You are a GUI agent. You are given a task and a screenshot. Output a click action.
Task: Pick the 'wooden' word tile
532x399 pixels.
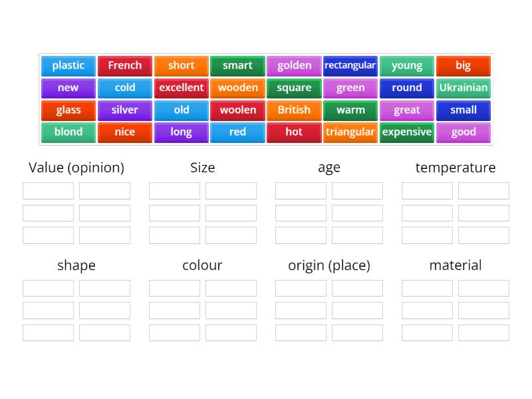coord(237,88)
